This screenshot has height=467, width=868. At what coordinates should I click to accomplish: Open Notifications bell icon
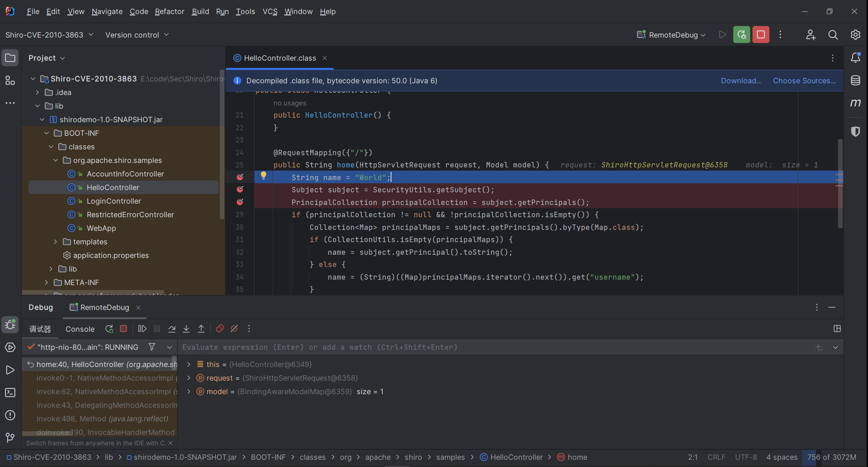pyautogui.click(x=855, y=57)
